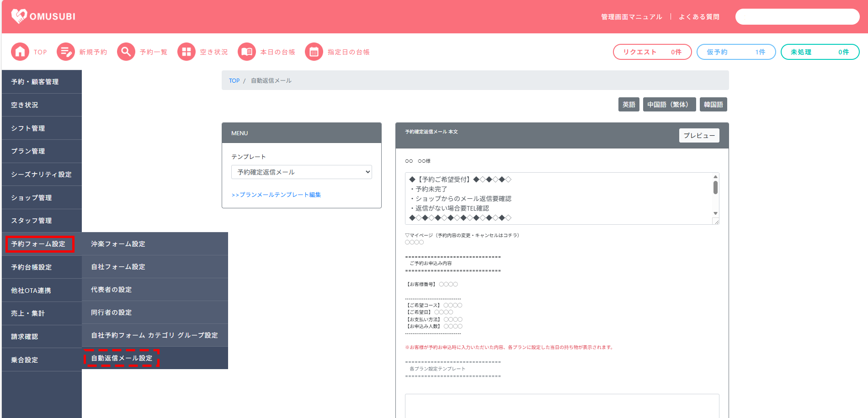Switch to the 英語 language button
868x418 pixels.
tap(628, 105)
